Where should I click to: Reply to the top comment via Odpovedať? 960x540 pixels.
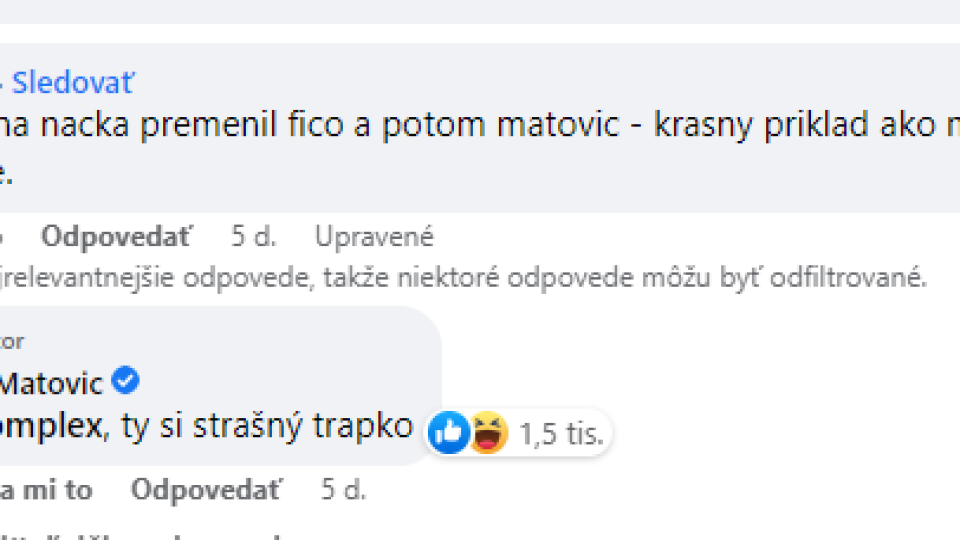(x=116, y=236)
